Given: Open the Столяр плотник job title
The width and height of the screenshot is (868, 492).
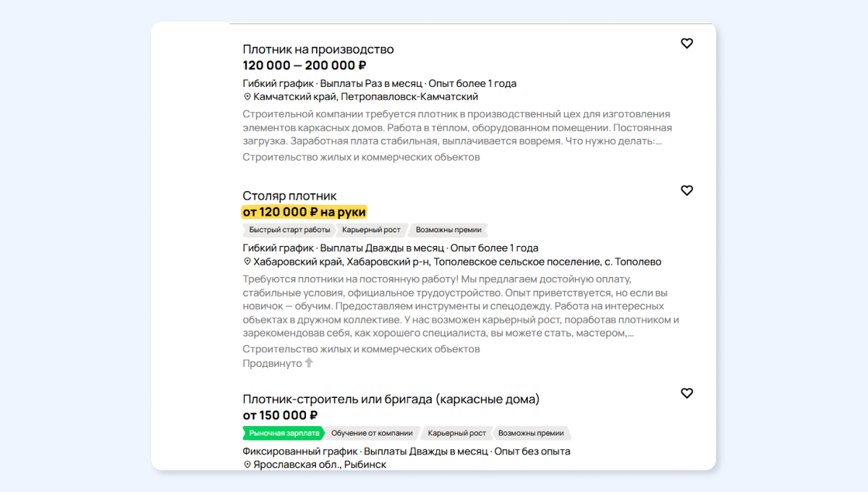Looking at the screenshot, I should [x=289, y=196].
